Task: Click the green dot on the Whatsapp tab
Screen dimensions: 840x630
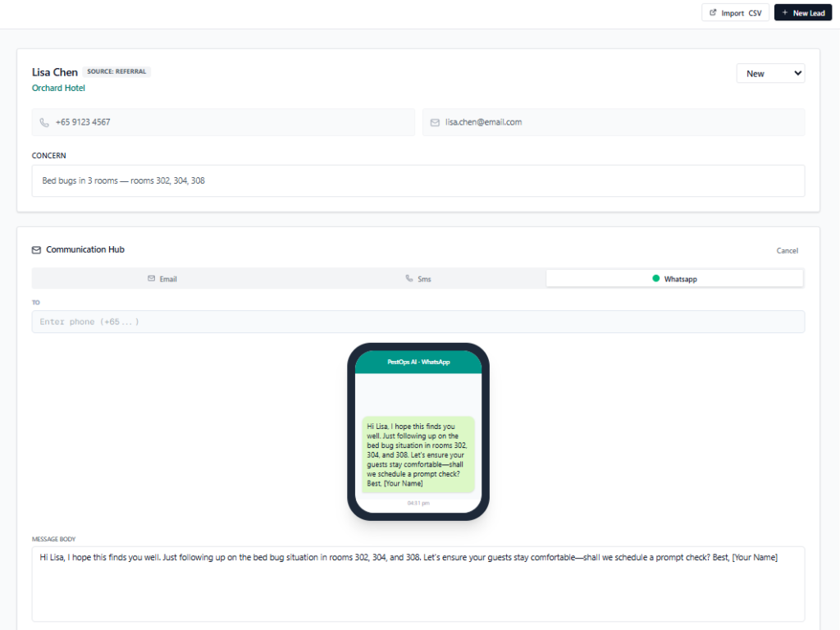Action: point(655,279)
